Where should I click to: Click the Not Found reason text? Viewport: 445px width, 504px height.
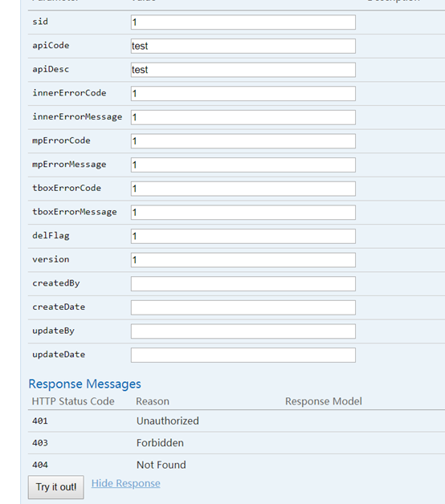[x=161, y=465]
